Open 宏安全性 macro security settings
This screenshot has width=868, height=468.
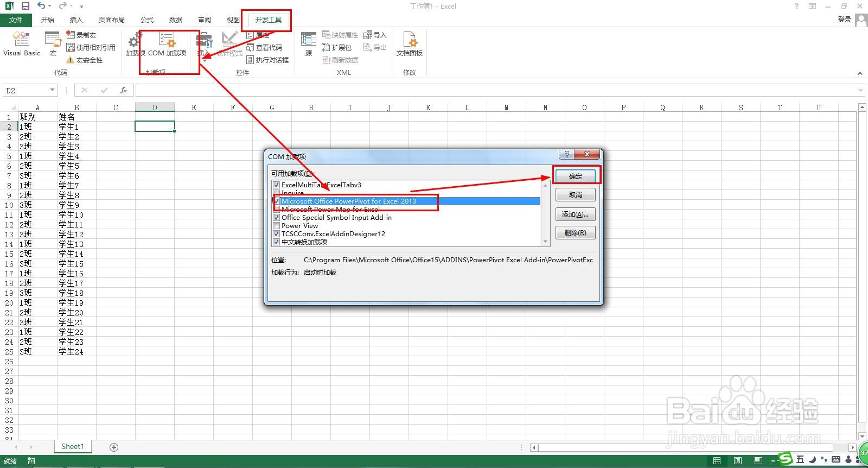point(85,60)
